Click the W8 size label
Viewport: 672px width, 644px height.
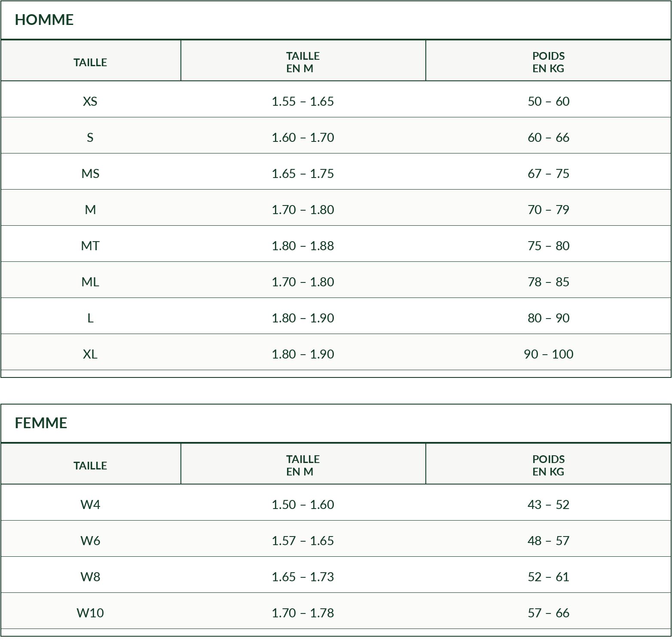[90, 577]
